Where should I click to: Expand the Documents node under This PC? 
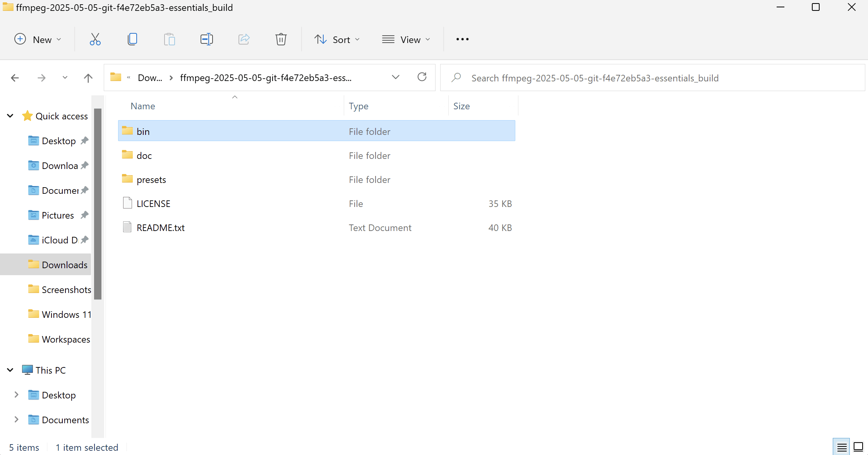tap(16, 419)
